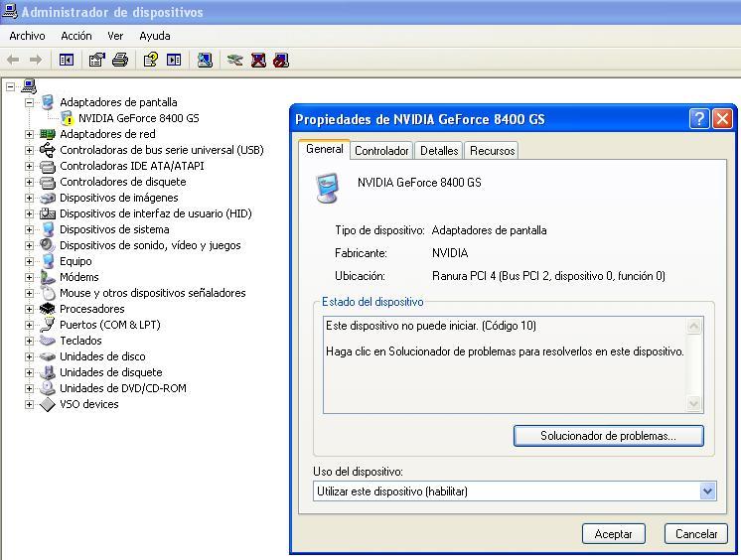Open the Archivo menu
Image resolution: width=741 pixels, height=560 pixels.
pyautogui.click(x=27, y=36)
